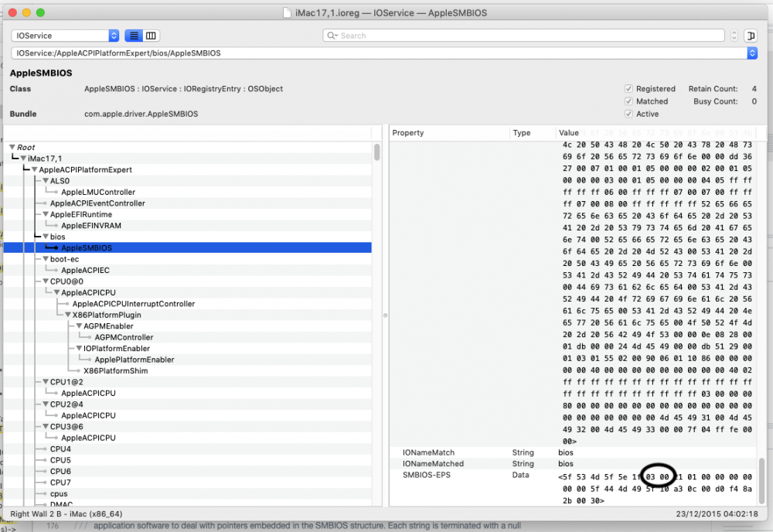Viewport: 773px width, 532px height.
Task: Collapse the X86PlatformPlugin node
Action: [x=67, y=315]
